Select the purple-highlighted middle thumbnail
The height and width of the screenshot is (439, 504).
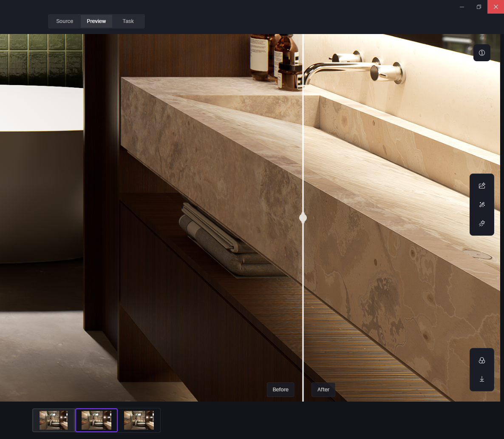click(x=96, y=420)
